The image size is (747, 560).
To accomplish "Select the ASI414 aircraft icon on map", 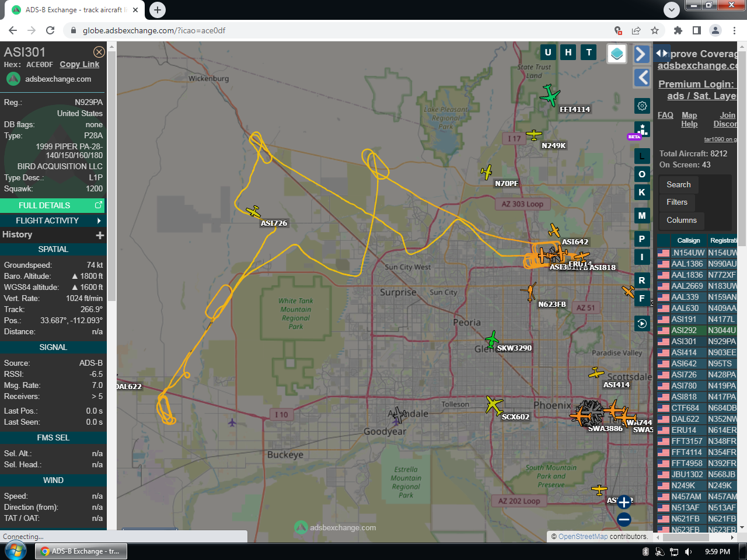I will (596, 372).
